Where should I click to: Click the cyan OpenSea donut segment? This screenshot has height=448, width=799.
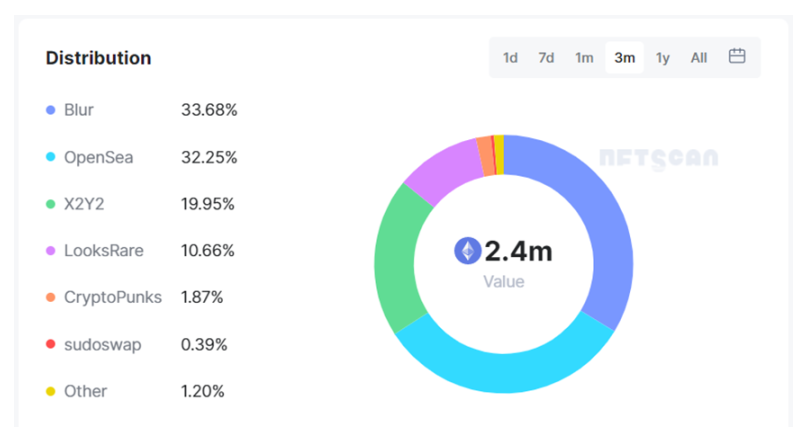tap(504, 373)
